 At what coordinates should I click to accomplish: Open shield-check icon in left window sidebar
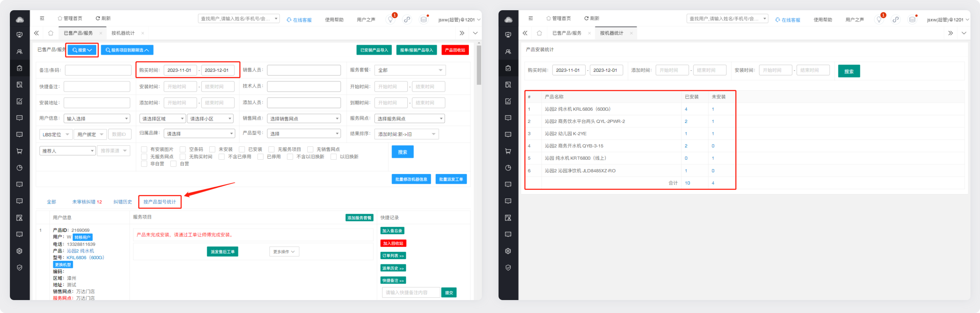point(20,268)
